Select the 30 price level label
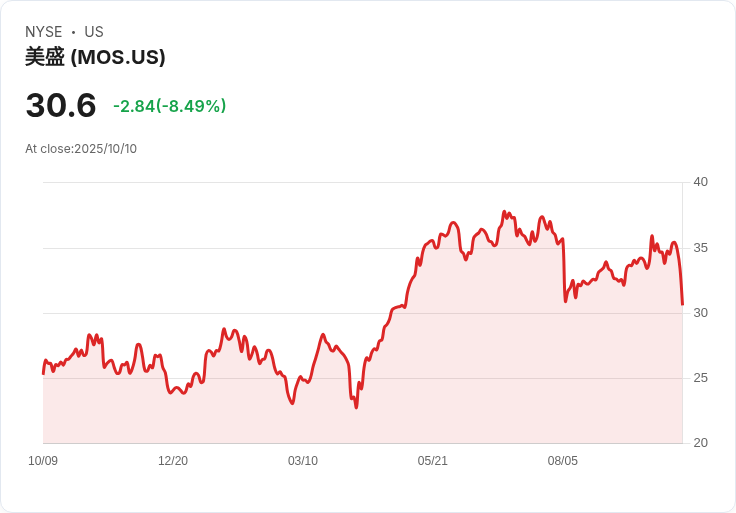This screenshot has width=736, height=513. pyautogui.click(x=700, y=313)
